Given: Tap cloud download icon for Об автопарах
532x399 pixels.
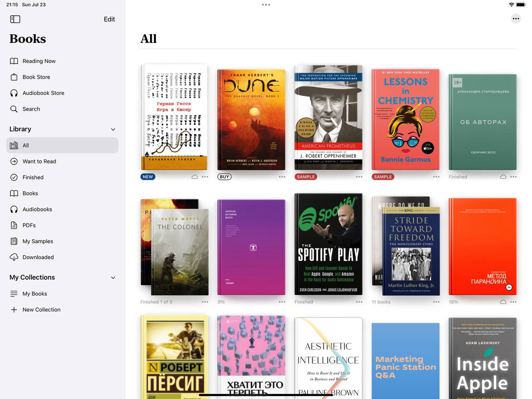Looking at the screenshot, I should (503, 177).
